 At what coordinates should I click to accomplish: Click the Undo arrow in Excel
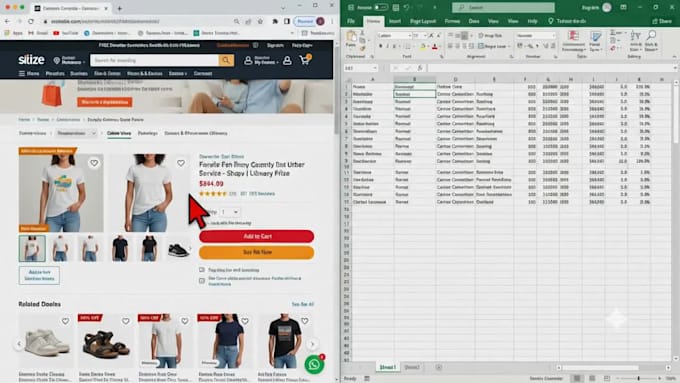[x=406, y=7]
